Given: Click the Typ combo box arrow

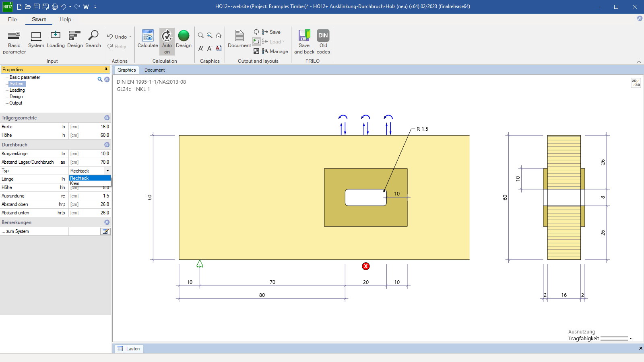Looking at the screenshot, I should tap(107, 171).
